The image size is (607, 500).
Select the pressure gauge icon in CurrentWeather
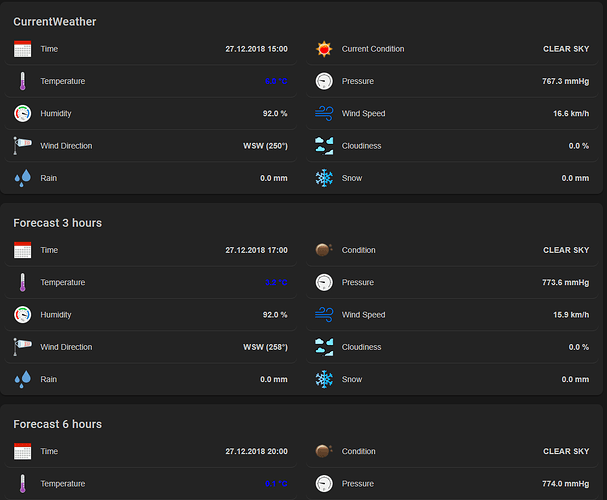323,81
